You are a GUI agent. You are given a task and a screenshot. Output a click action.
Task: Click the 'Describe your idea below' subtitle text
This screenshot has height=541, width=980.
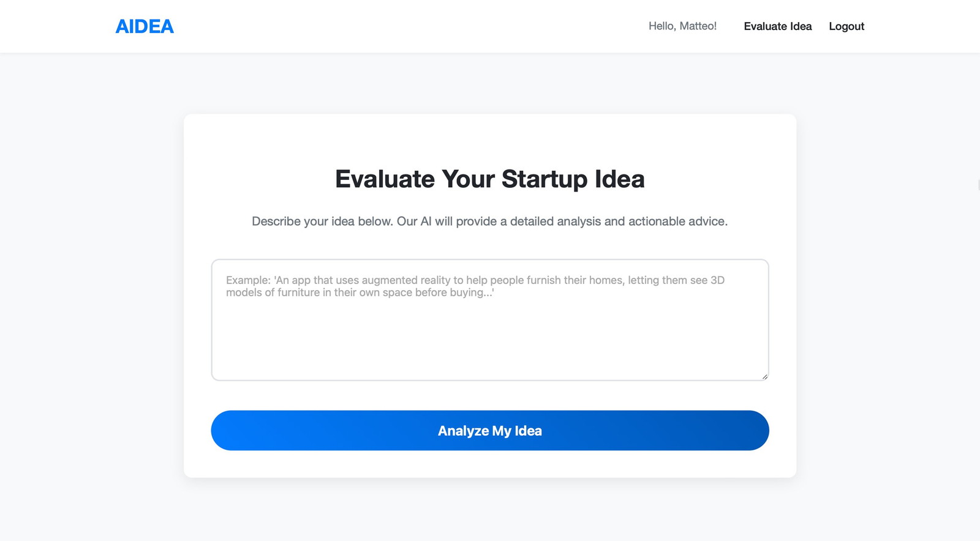[x=490, y=221]
